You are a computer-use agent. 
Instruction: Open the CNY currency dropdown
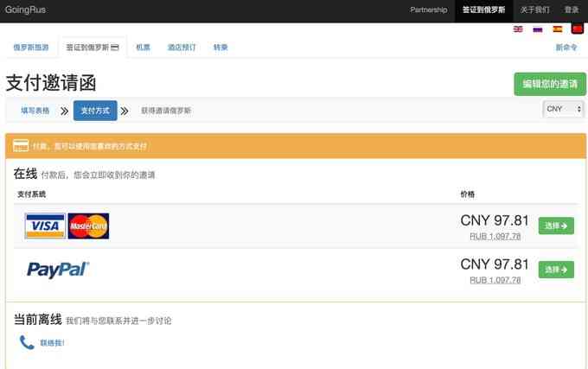click(563, 109)
